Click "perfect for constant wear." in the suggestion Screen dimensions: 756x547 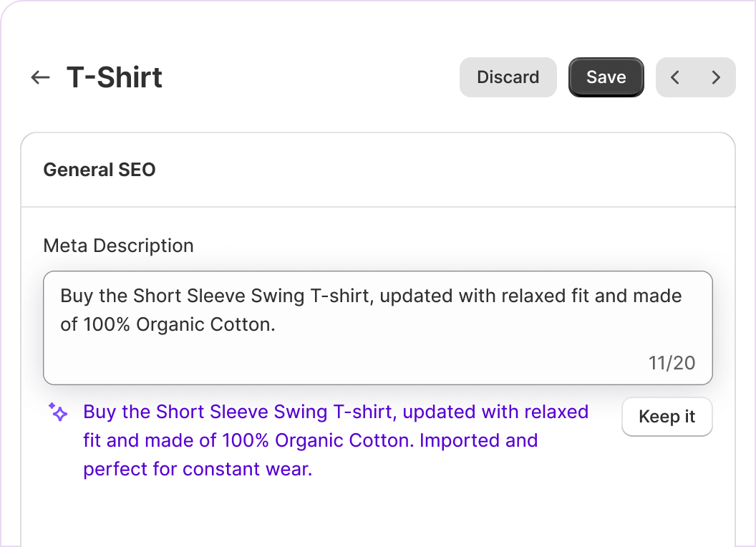pos(198,469)
